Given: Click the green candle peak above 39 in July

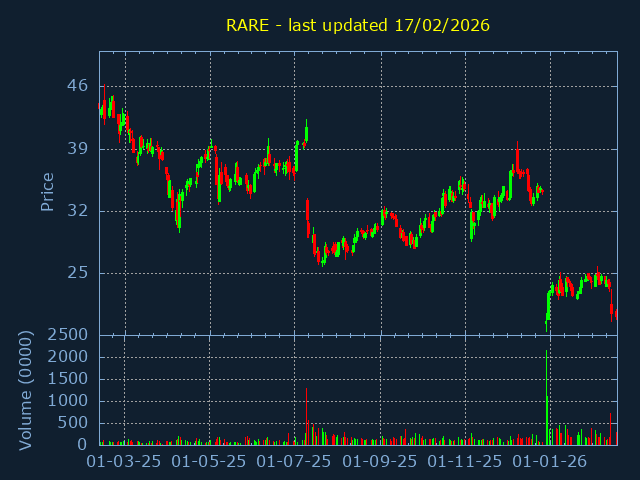Looking at the screenshot, I should tap(306, 129).
